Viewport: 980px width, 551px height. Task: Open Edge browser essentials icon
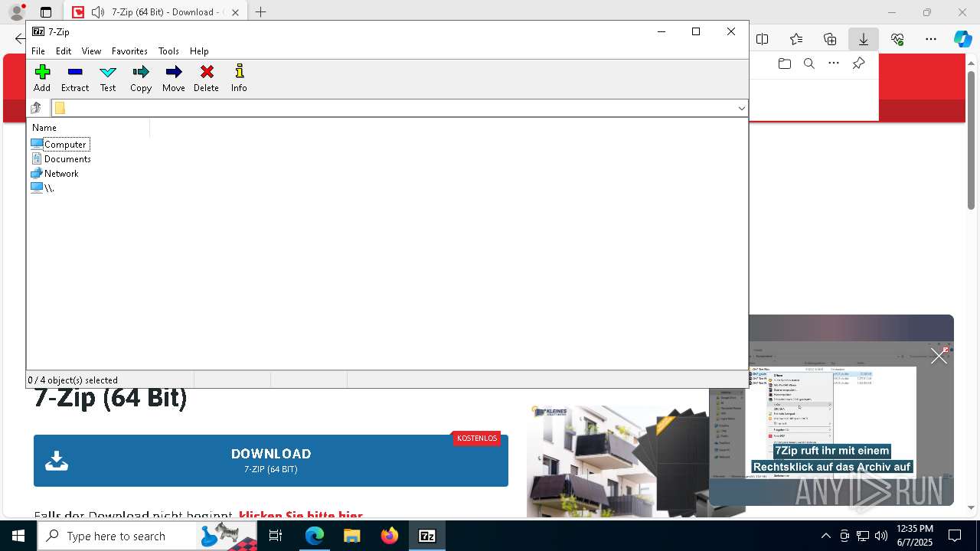point(897,39)
